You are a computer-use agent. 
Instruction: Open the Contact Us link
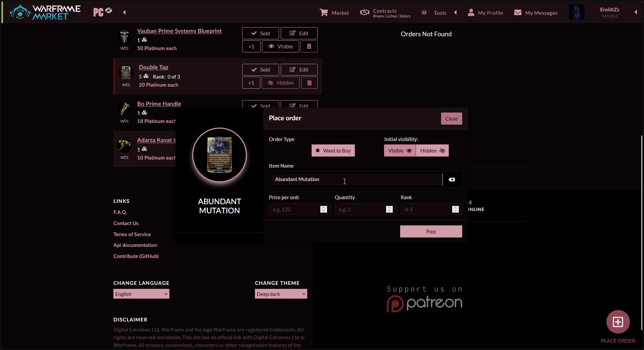(x=126, y=223)
